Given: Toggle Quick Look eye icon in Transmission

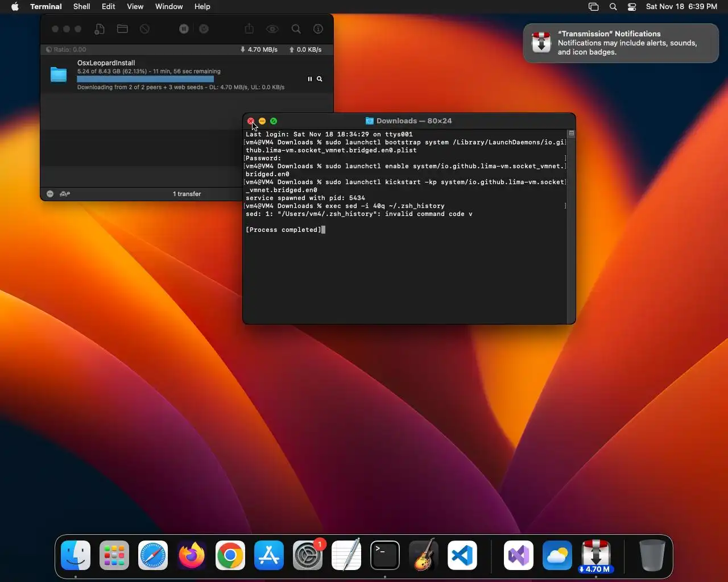Looking at the screenshot, I should (272, 29).
